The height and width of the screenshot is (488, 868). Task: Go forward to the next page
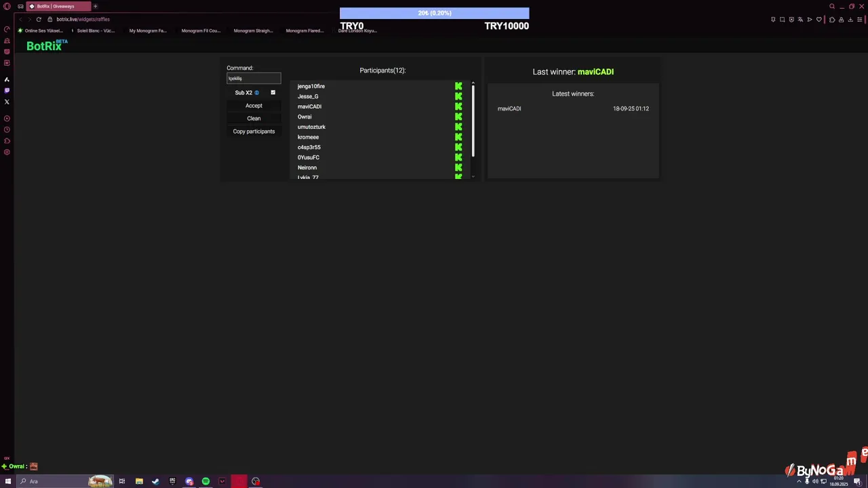(x=29, y=19)
